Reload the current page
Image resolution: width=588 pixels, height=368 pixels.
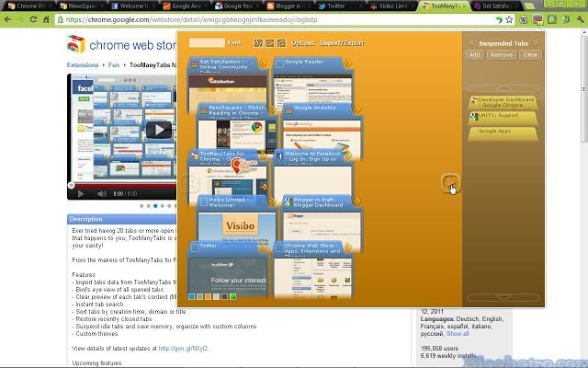[33, 19]
